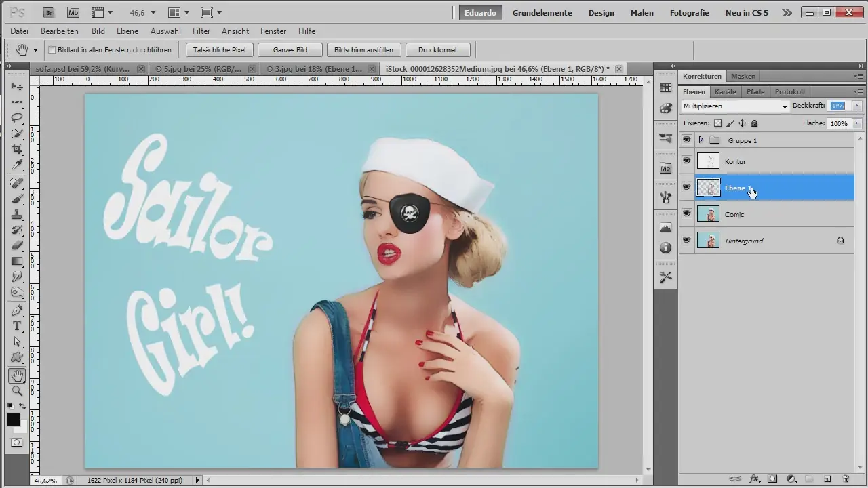Hide the Comic layer
868x488 pixels.
point(686,213)
